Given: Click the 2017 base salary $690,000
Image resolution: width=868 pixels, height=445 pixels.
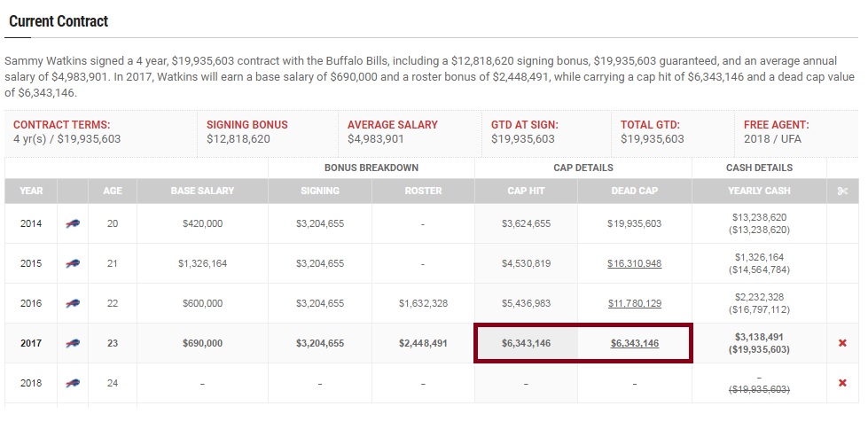Looking at the screenshot, I should point(203,343).
